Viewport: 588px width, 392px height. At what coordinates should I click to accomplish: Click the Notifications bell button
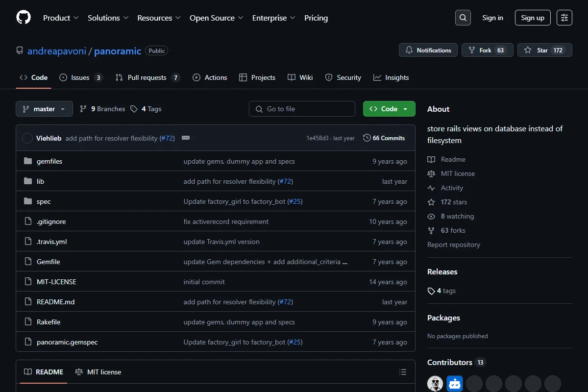428,50
